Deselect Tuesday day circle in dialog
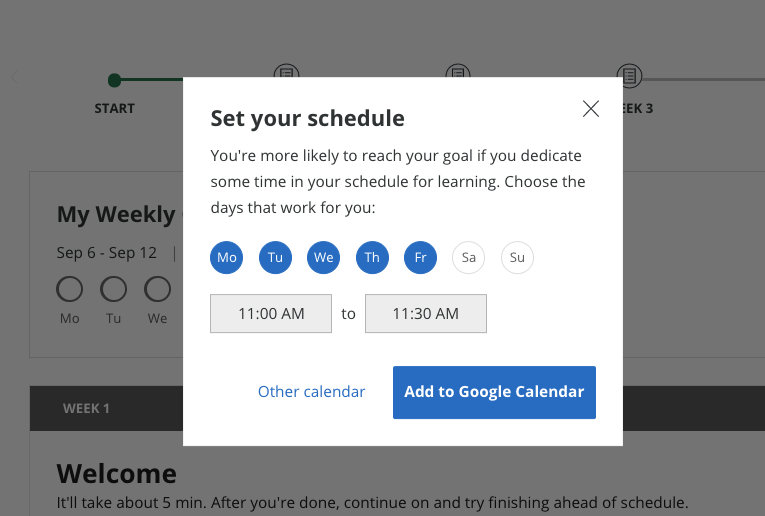Screen dimensions: 765x516 [x=275, y=258]
